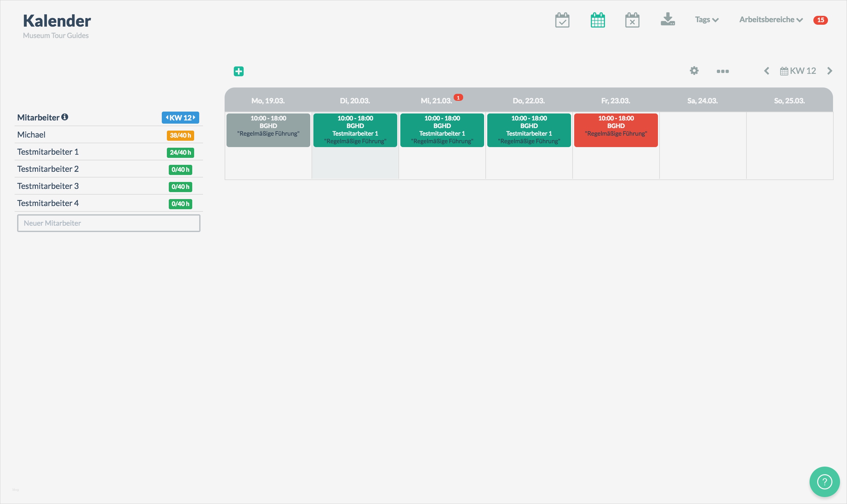This screenshot has width=847, height=504.
Task: Click Michael's orange 38/40 h hours badge
Action: [180, 135]
